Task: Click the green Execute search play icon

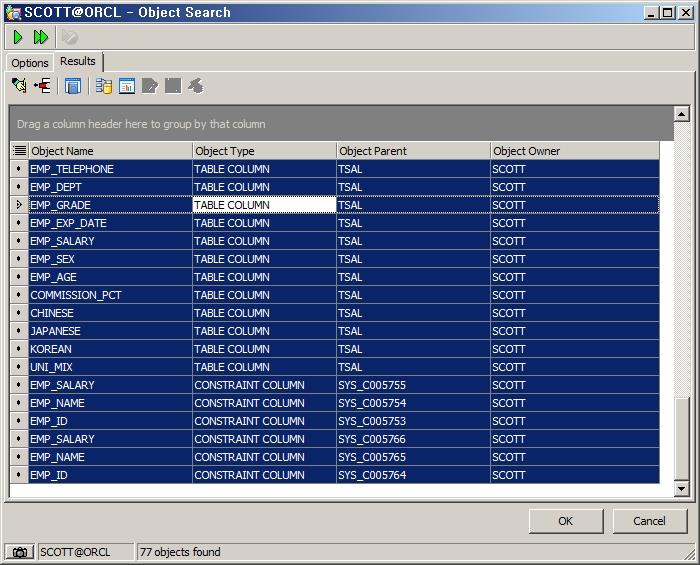Action: [18, 37]
